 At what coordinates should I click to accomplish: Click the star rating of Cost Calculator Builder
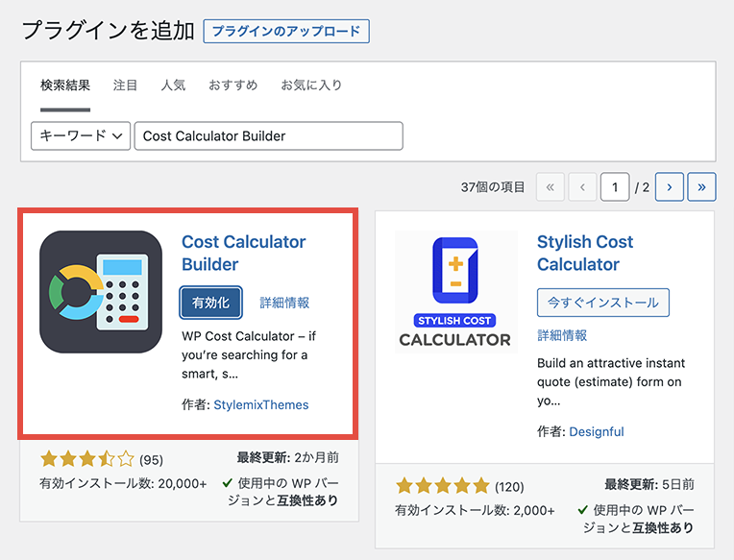[87, 459]
